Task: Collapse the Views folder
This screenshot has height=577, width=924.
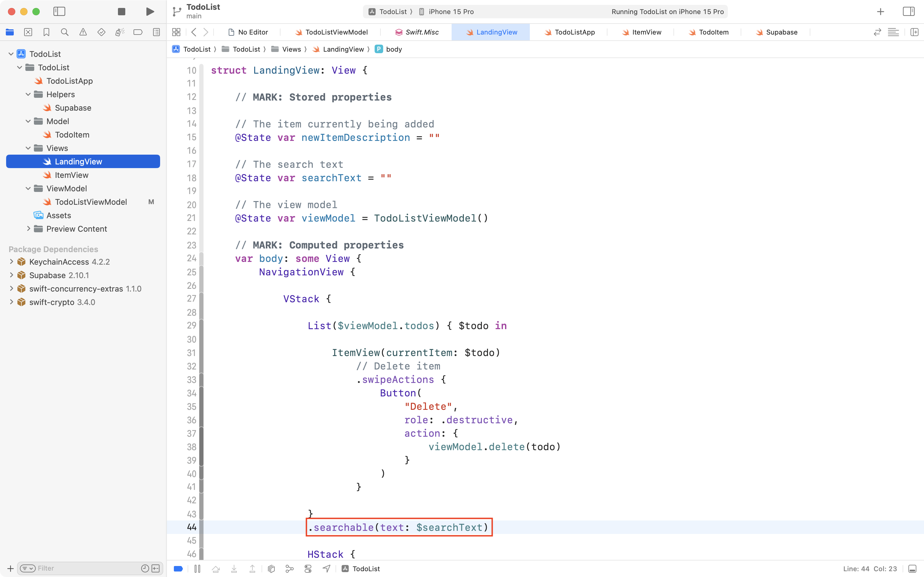Action: pos(28,148)
